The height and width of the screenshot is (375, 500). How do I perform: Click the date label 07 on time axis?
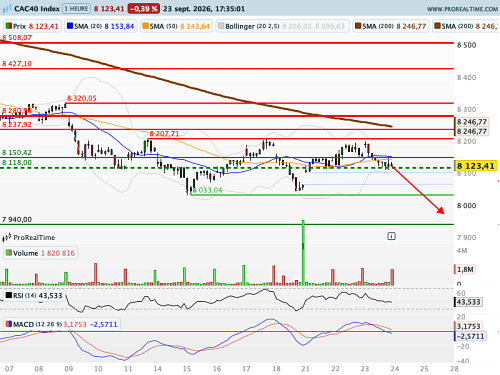pyautogui.click(x=9, y=369)
